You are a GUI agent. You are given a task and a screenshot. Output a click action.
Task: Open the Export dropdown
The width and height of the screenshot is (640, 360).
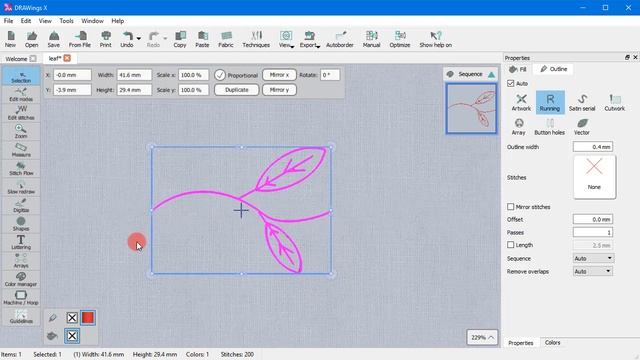[309, 39]
